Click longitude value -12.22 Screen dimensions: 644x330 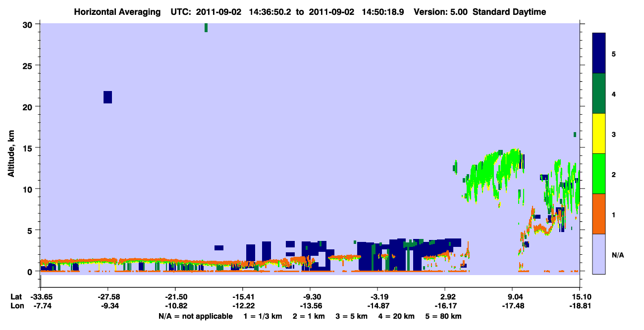click(242, 306)
